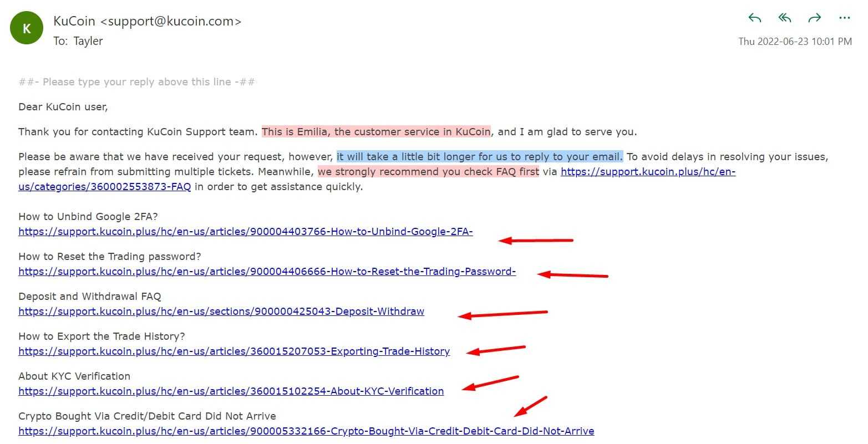Click the recipient name Tayler

click(x=88, y=41)
